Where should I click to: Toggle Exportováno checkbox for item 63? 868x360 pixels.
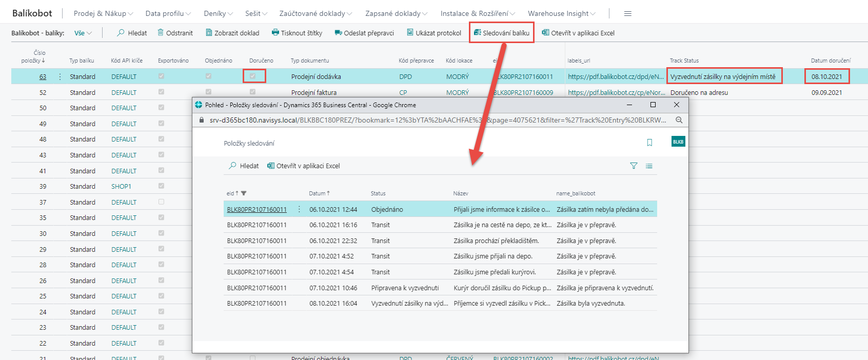161,76
